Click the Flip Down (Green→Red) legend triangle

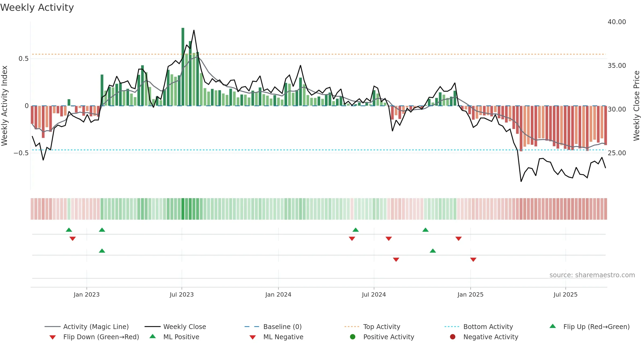pos(53,337)
